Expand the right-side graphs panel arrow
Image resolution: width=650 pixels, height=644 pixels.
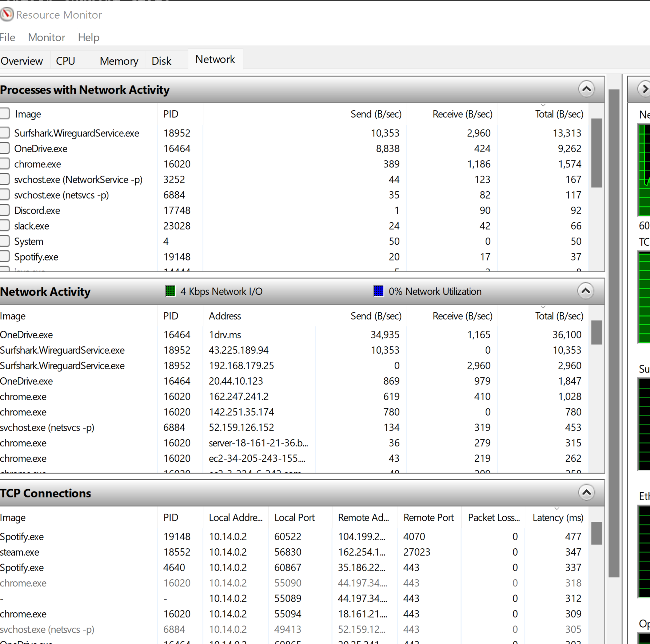click(645, 88)
